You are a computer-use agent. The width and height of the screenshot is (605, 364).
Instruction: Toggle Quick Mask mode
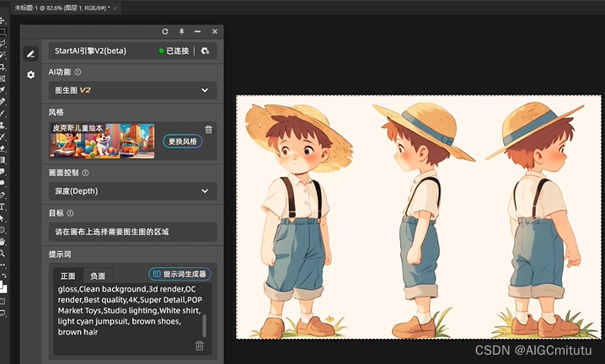point(3,301)
